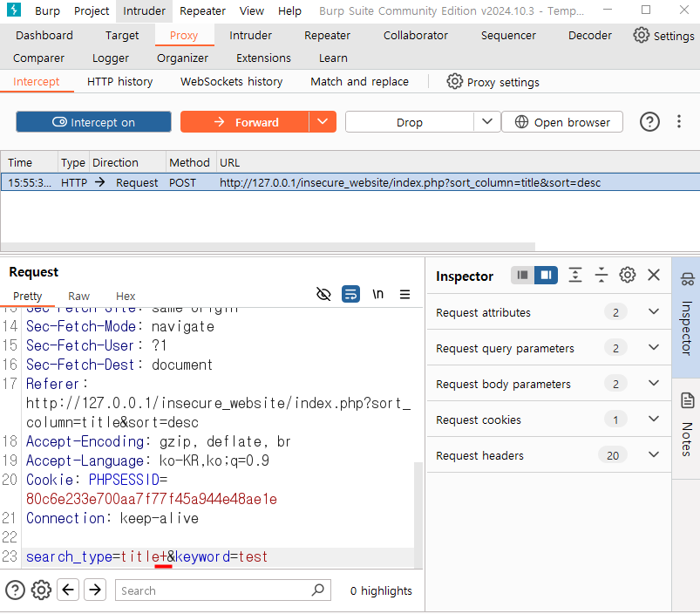Screen dimensions: 700x614
Task: Switch to the Comparer tab
Action: [38, 58]
